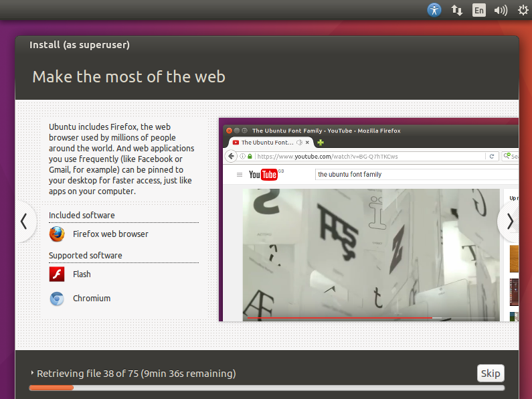Click the YouTube hamburger menu icon
Viewport: 532px width, 399px height.
[240, 174]
